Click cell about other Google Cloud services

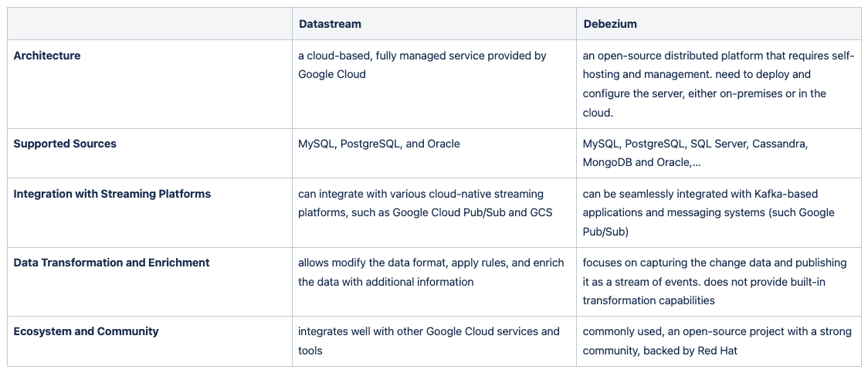pos(434,341)
